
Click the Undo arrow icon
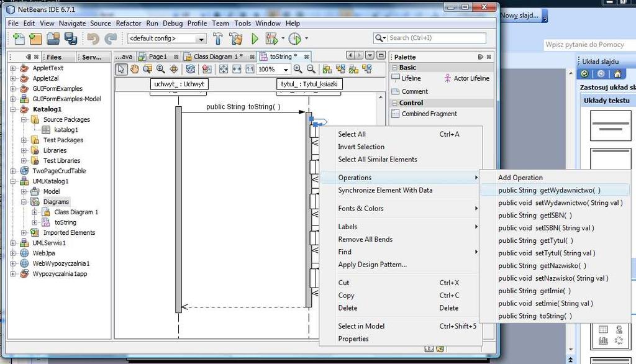tap(93, 39)
